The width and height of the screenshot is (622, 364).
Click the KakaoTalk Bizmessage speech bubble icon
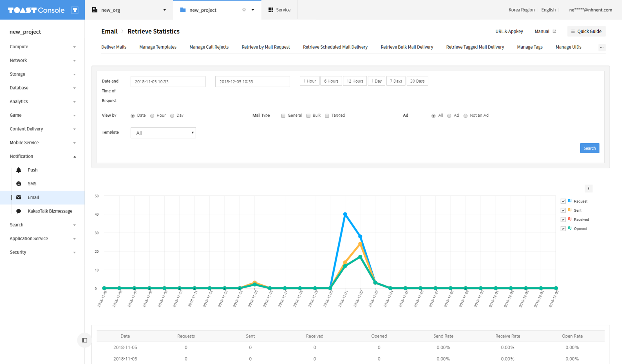tap(19, 211)
